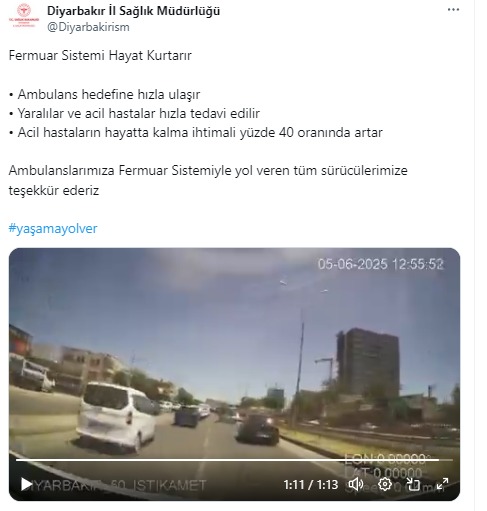This screenshot has height=511, width=487.
Task: Toggle picture-in-picture mode
Action: coord(413,484)
